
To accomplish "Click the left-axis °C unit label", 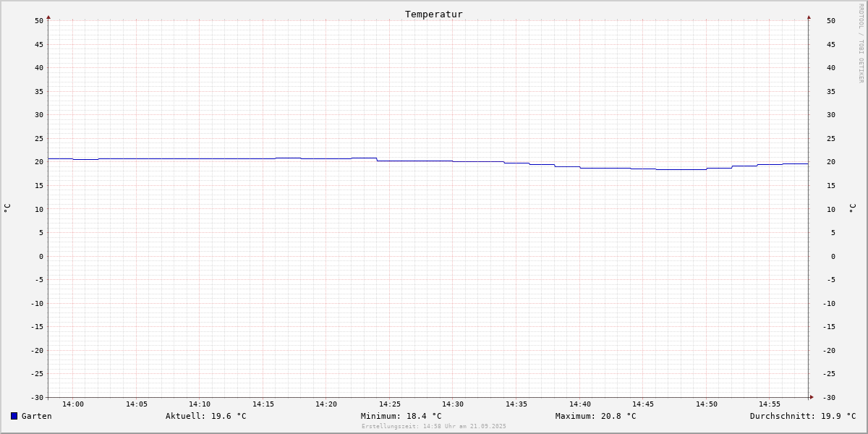I will (7, 208).
